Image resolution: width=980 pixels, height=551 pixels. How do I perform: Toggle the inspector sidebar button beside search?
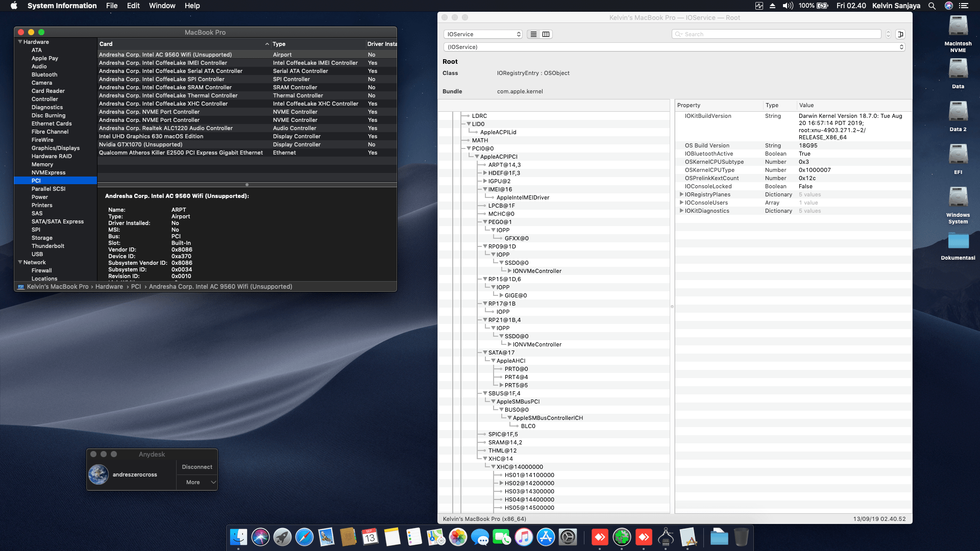(900, 34)
